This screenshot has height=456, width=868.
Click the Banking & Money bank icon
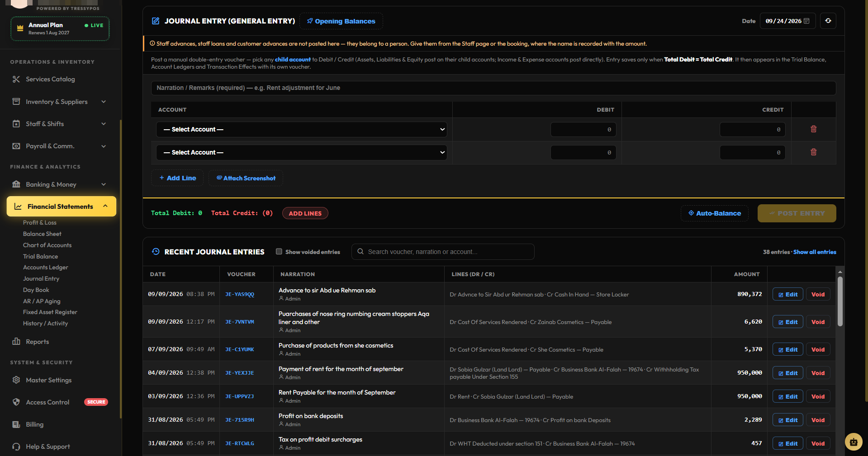pyautogui.click(x=16, y=184)
